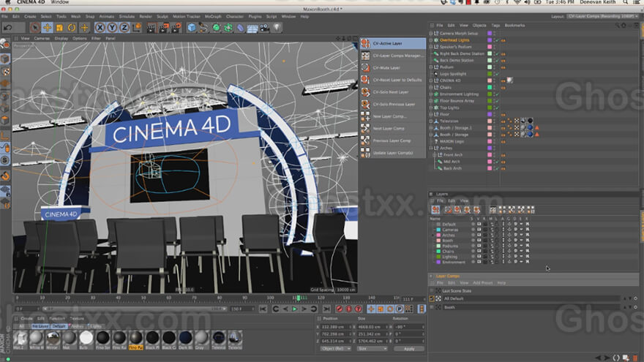
Task: Open the CV-Layer Comps Manager
Action: coord(393,56)
